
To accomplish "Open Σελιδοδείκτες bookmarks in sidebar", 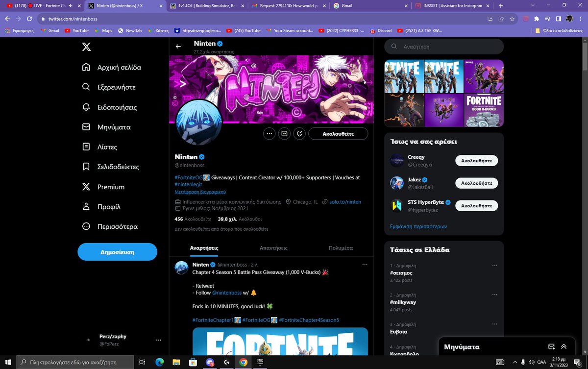I will 111,167.
